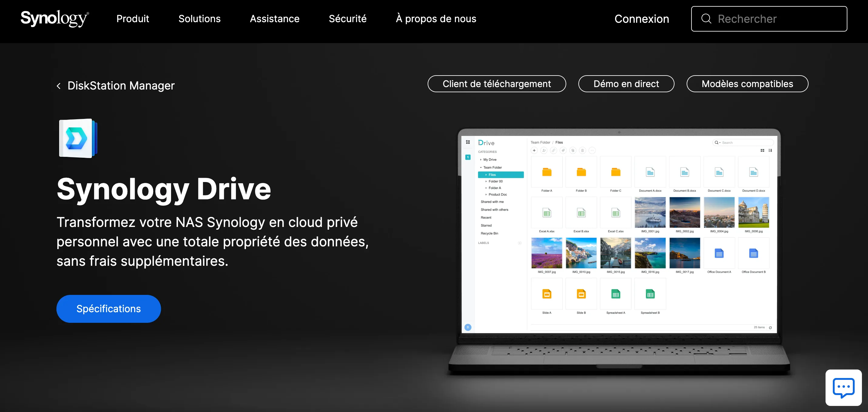
Task: Click the Synology Drive app icon
Action: point(78,138)
